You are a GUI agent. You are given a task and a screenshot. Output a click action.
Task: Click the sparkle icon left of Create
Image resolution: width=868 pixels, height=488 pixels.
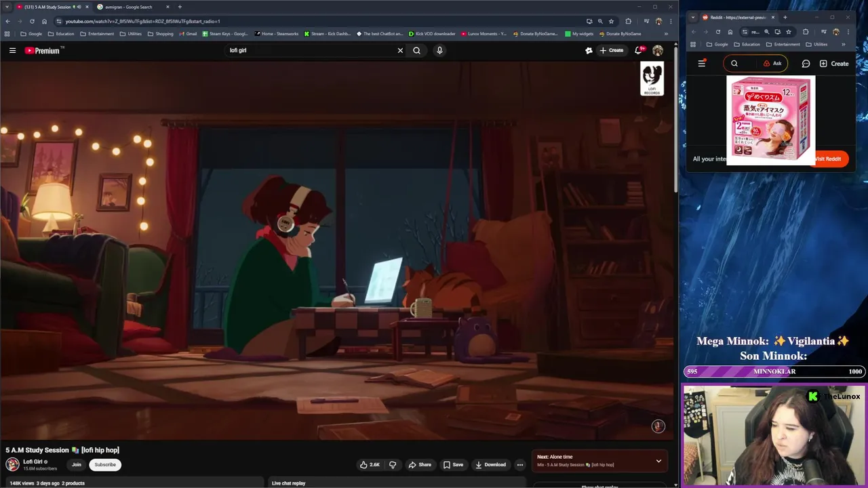click(589, 50)
